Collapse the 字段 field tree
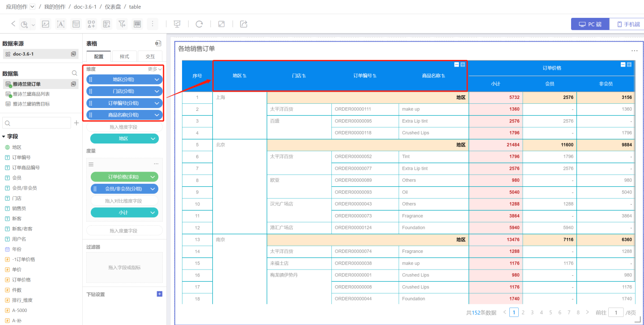This screenshot has width=644, height=325. pos(4,136)
